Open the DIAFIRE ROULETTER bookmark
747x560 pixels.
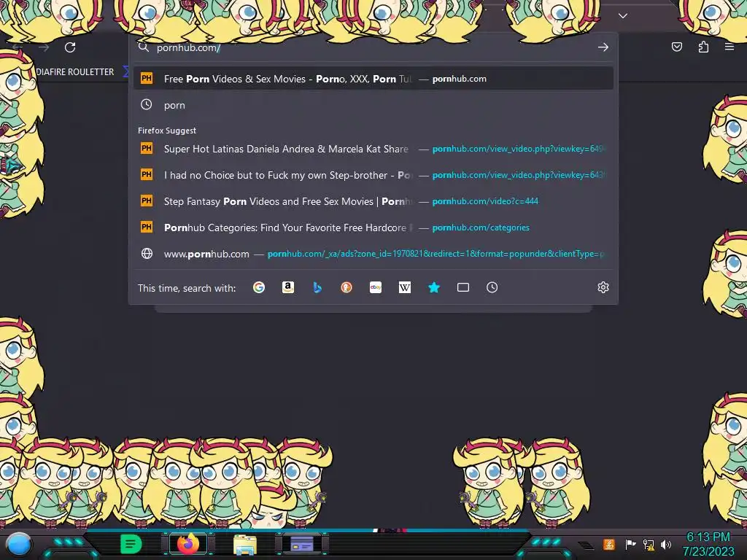click(x=75, y=72)
